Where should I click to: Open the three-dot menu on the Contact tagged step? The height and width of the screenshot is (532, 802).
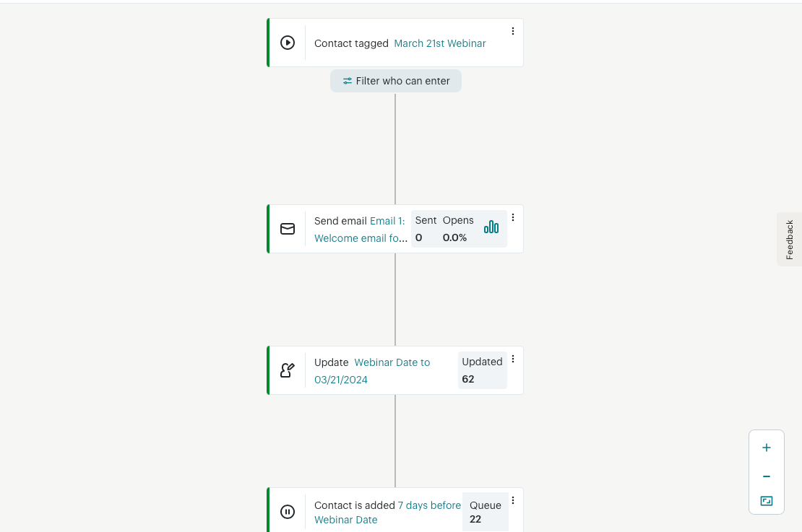point(512,31)
